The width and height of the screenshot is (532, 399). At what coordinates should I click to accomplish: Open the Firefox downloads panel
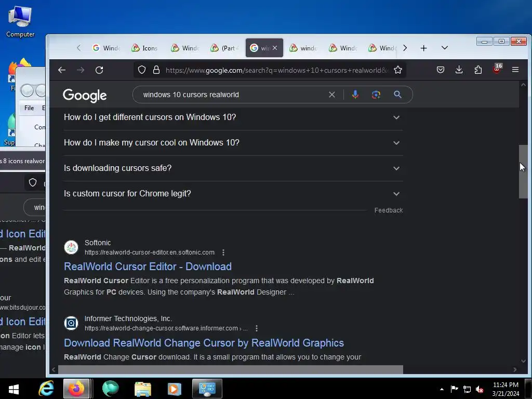coord(459,70)
